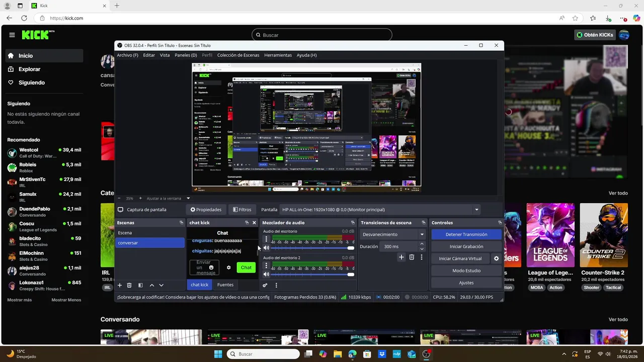Expand recommended channels with Mostrar más
The height and width of the screenshot is (362, 644).
tap(19, 300)
